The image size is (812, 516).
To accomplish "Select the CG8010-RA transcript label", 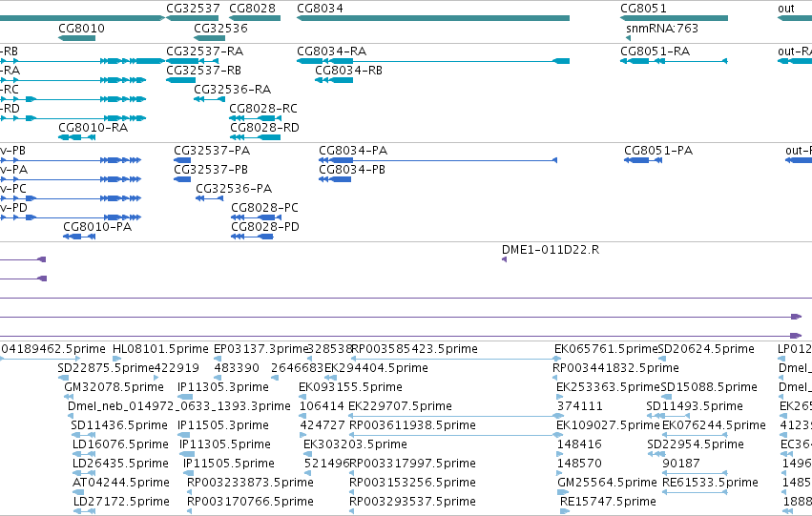I will (94, 128).
